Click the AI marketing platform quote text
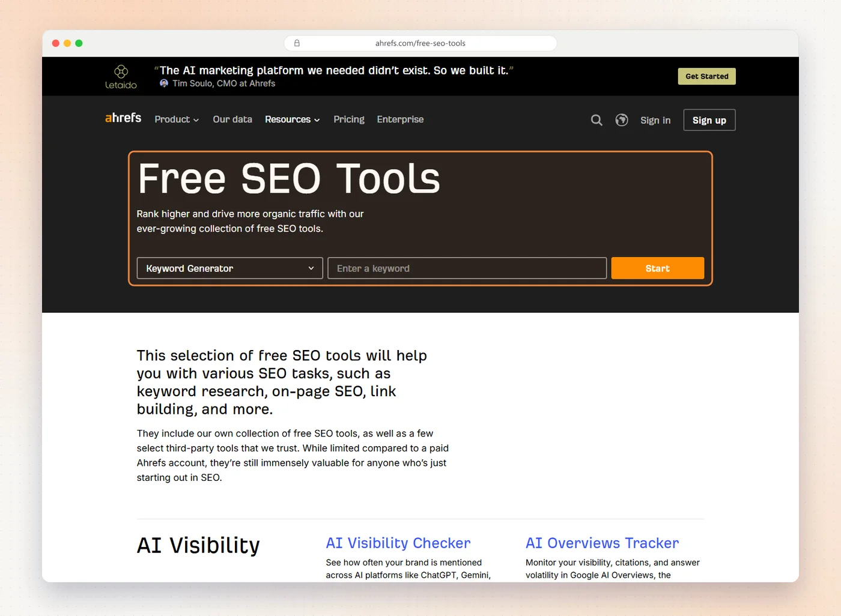The image size is (841, 616). tap(334, 70)
